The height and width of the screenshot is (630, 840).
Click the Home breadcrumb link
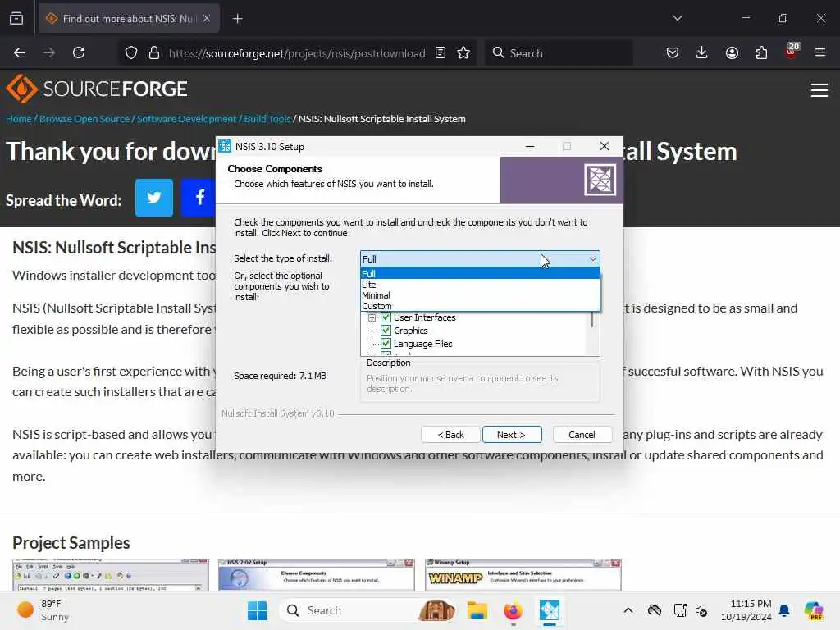point(19,119)
